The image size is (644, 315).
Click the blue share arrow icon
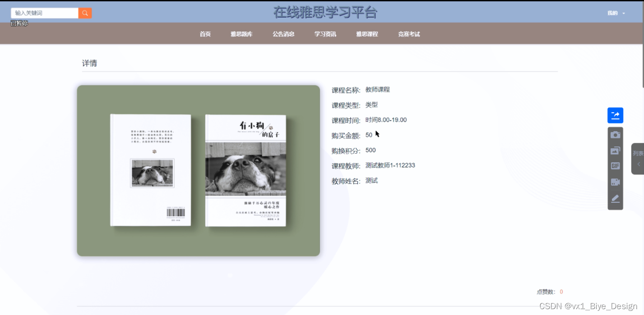click(x=615, y=115)
